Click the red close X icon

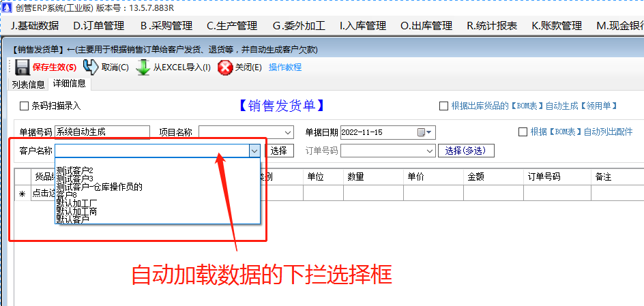pyautogui.click(x=225, y=67)
